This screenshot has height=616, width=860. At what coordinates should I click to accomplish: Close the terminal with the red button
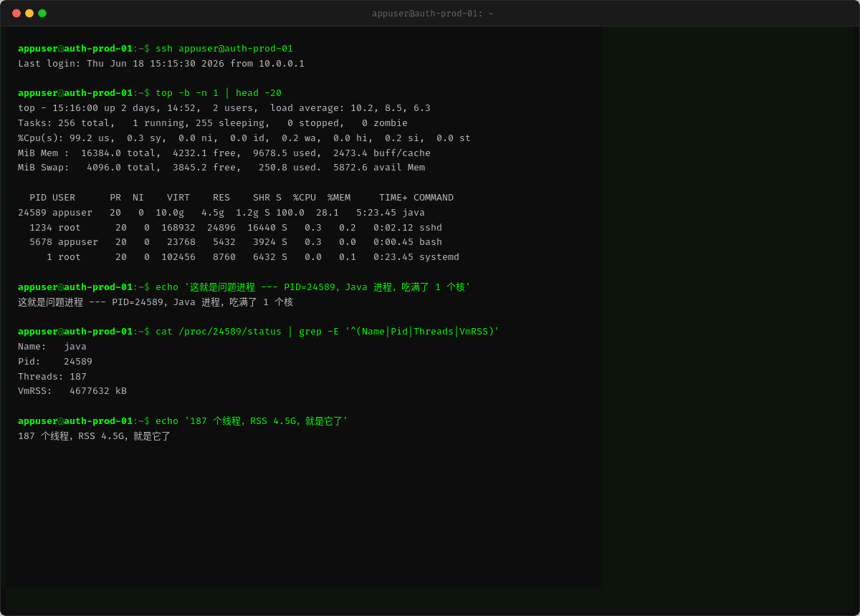point(16,13)
